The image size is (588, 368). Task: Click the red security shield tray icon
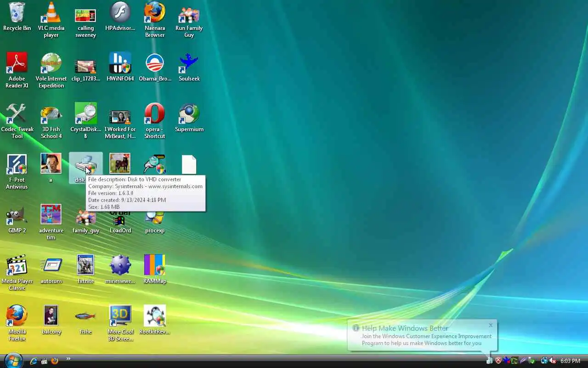tap(498, 361)
